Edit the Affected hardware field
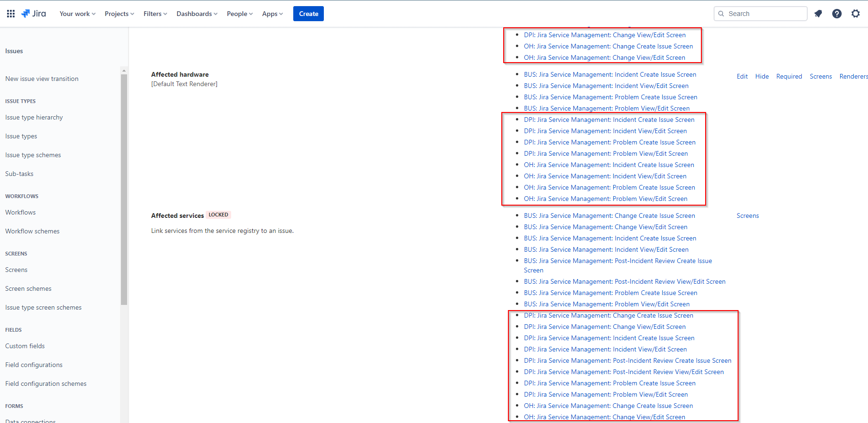This screenshot has width=868, height=423. (742, 76)
